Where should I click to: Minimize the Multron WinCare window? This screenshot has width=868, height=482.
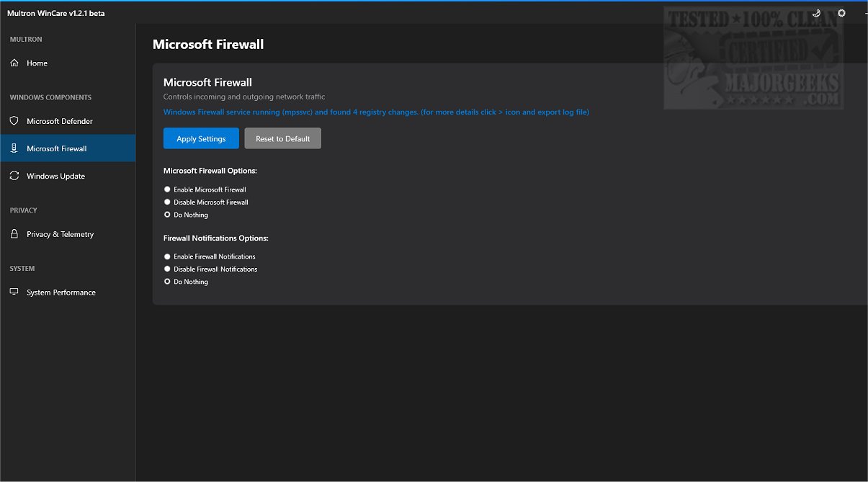[865, 13]
